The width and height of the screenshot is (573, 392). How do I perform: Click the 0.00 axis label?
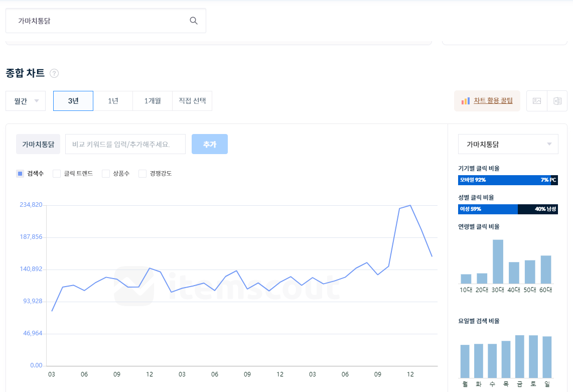pyautogui.click(x=36, y=365)
